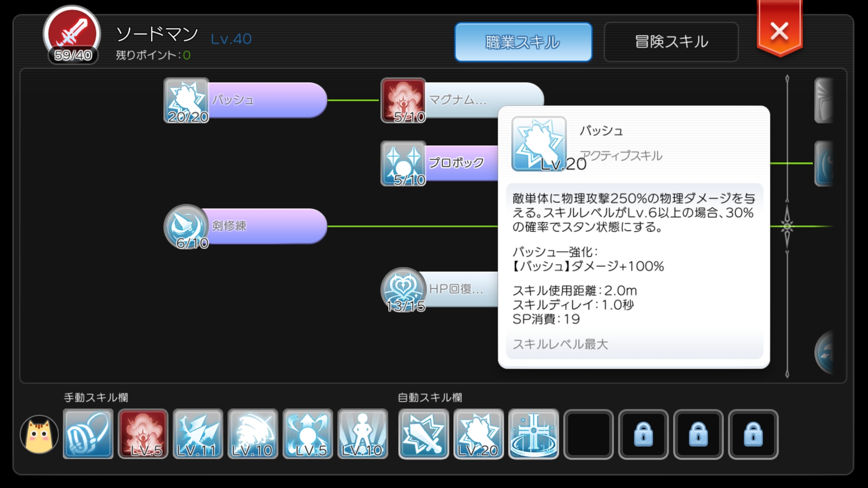Click the cat mascot icon
The image size is (868, 488).
pyautogui.click(x=39, y=434)
